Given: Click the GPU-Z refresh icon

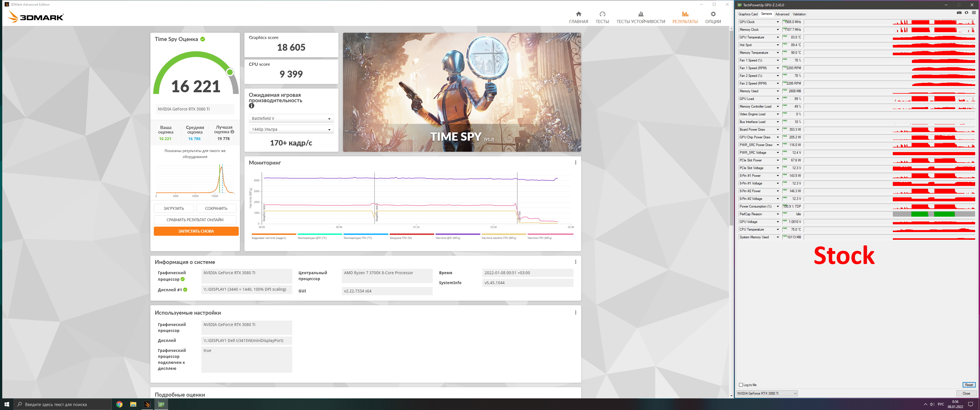Looking at the screenshot, I should tap(966, 13).
